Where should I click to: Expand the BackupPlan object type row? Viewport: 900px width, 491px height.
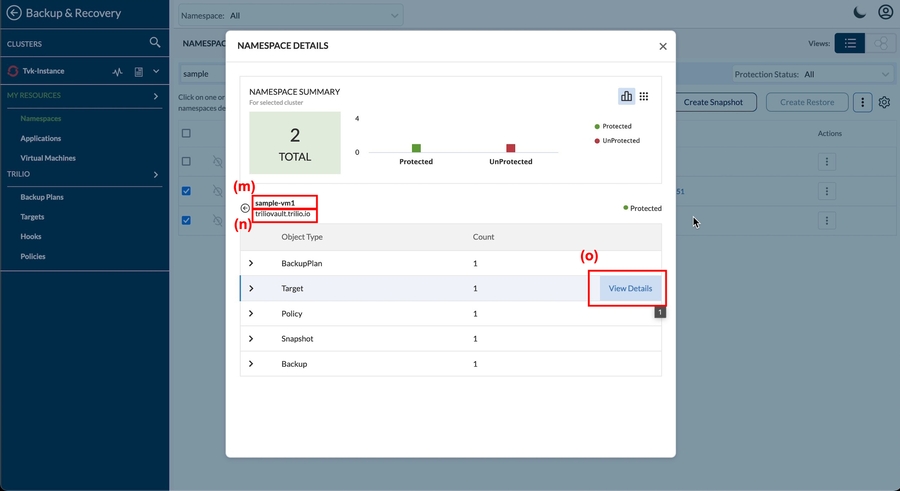[251, 263]
